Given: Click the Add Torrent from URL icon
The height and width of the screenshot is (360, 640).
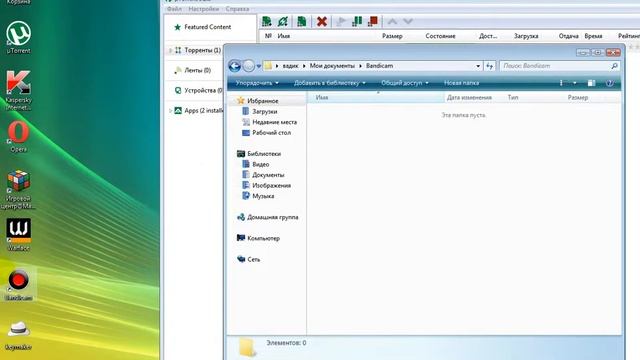Looking at the screenshot, I should point(282,21).
